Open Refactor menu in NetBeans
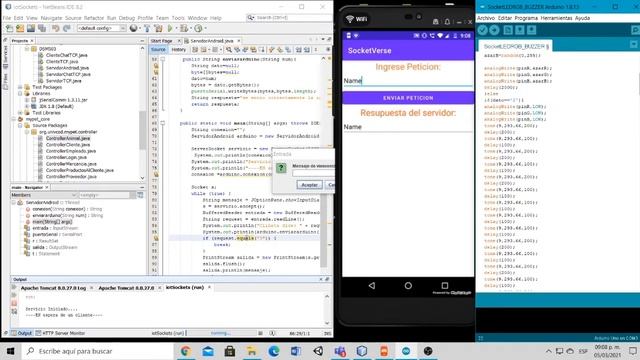 click(x=94, y=18)
